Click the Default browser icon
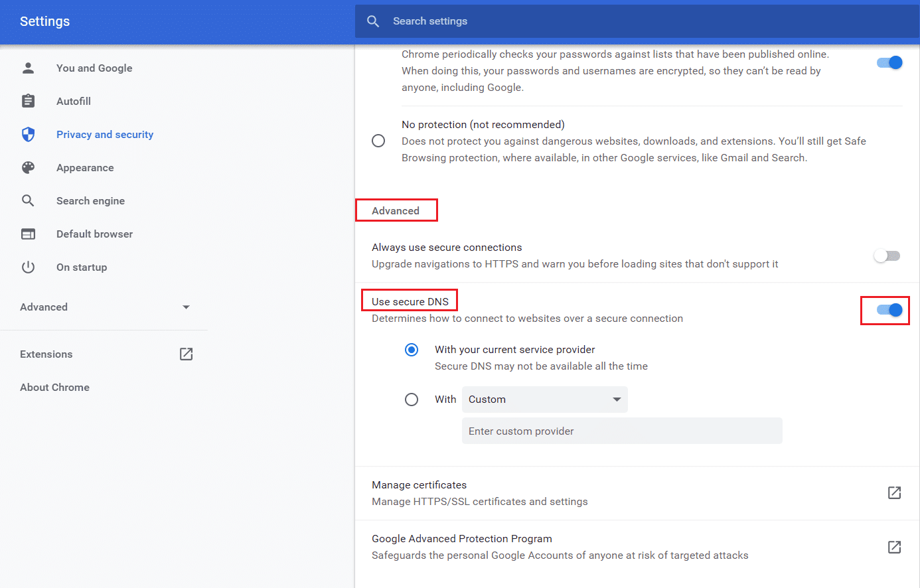The height and width of the screenshot is (588, 920). pos(28,234)
